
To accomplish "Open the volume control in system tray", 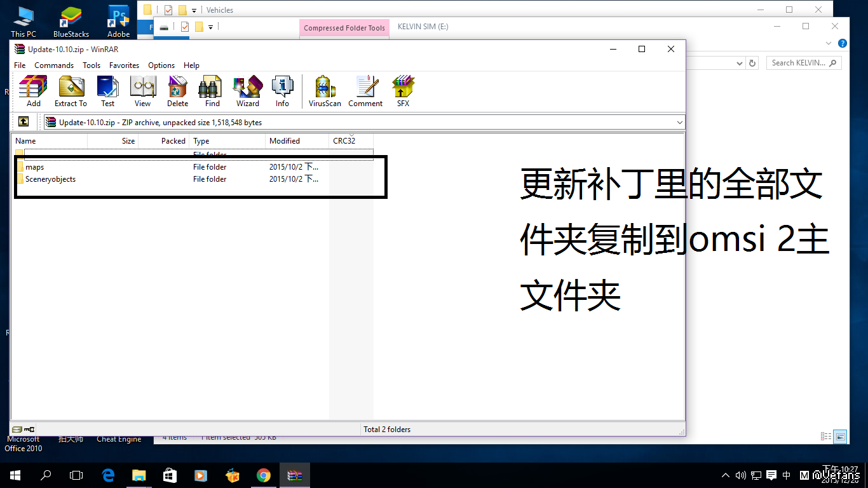I will [741, 475].
